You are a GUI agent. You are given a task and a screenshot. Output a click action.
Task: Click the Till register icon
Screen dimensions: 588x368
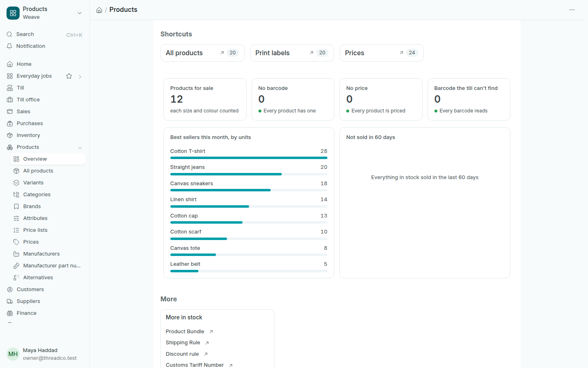click(10, 88)
